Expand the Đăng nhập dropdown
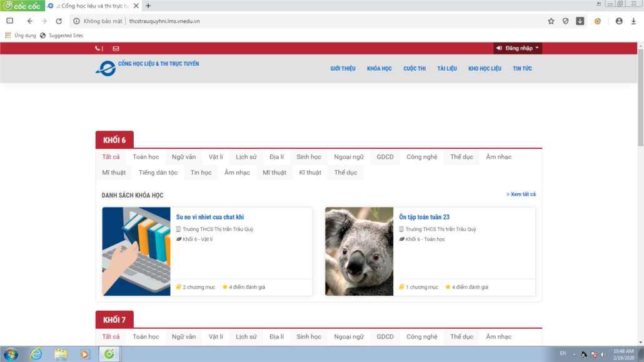The width and height of the screenshot is (644, 362). (518, 48)
